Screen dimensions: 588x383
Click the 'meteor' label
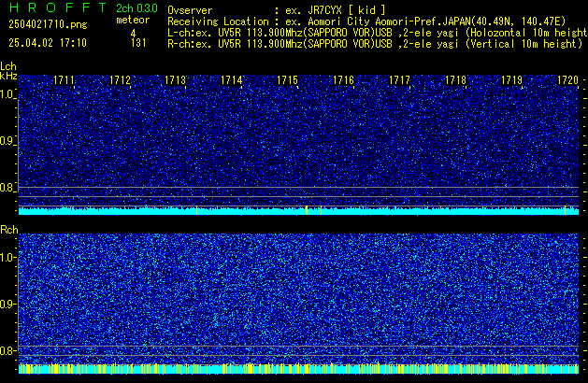point(133,20)
